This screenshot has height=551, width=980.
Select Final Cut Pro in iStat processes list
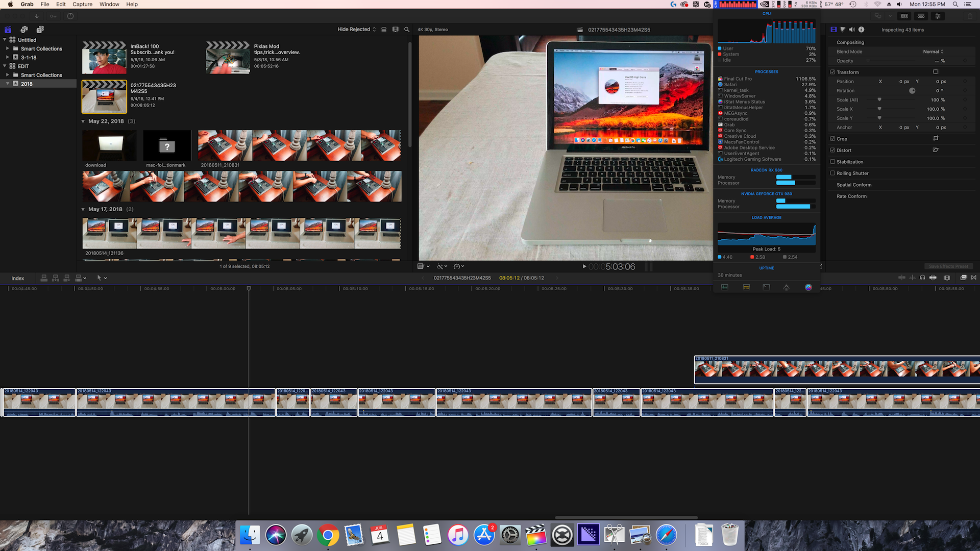coord(767,79)
